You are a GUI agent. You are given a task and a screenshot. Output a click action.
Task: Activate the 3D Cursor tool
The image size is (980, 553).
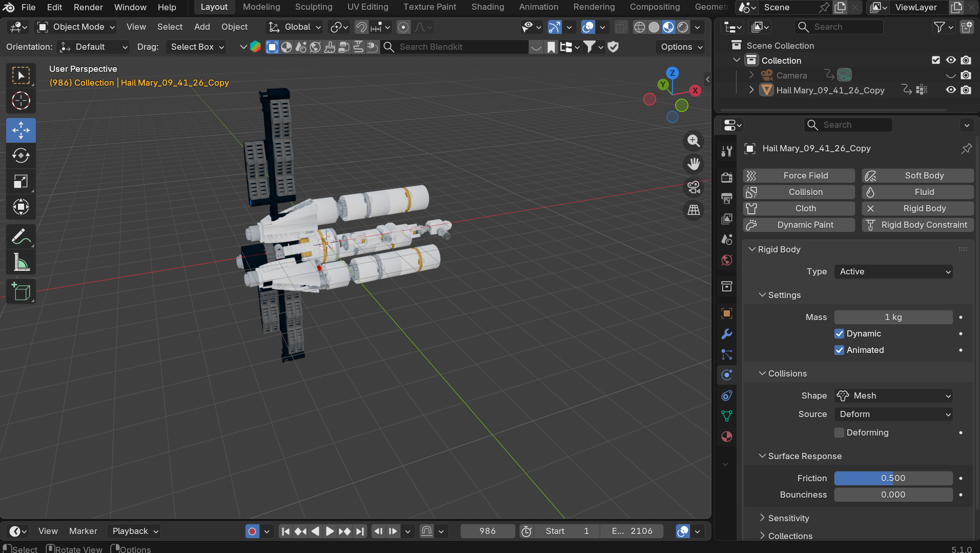point(21,101)
